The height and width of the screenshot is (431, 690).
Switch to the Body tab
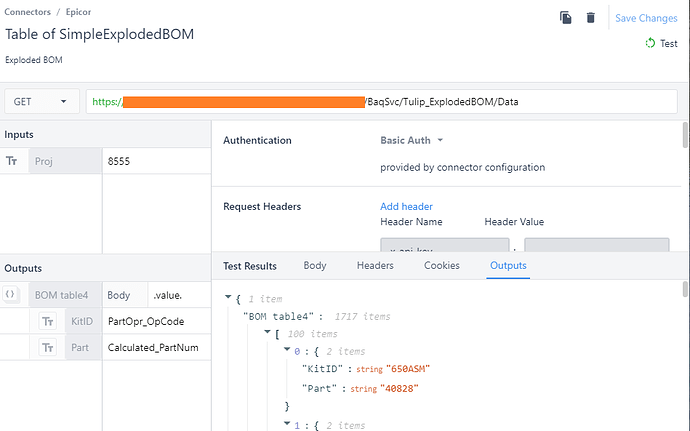pos(315,265)
